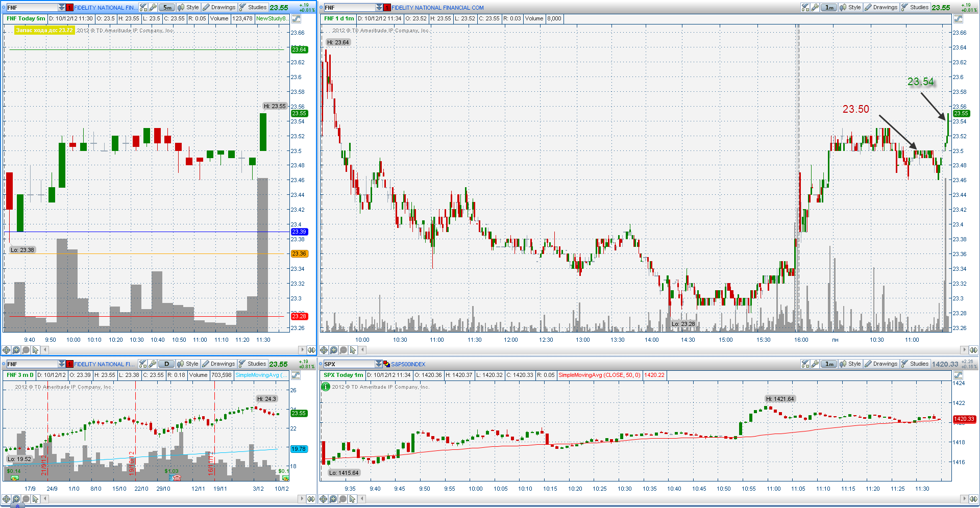
Task: Select crosshair tool under FNF daily chart
Action: (6, 499)
